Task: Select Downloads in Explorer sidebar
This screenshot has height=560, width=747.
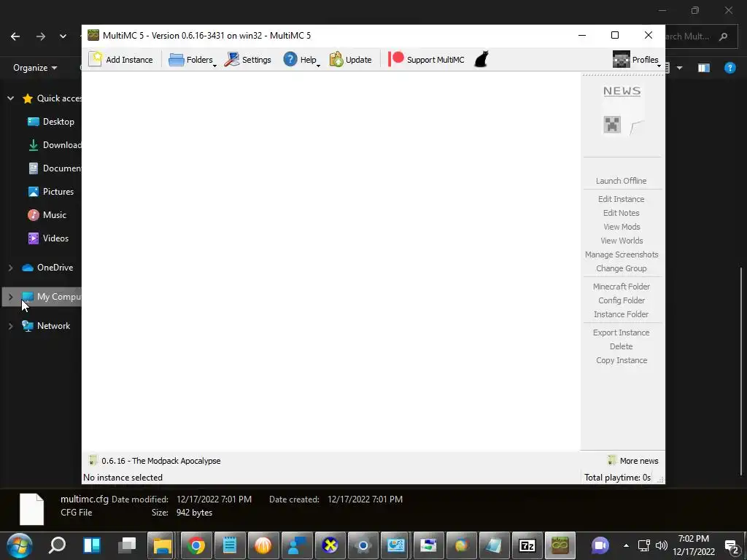Action: click(54, 145)
